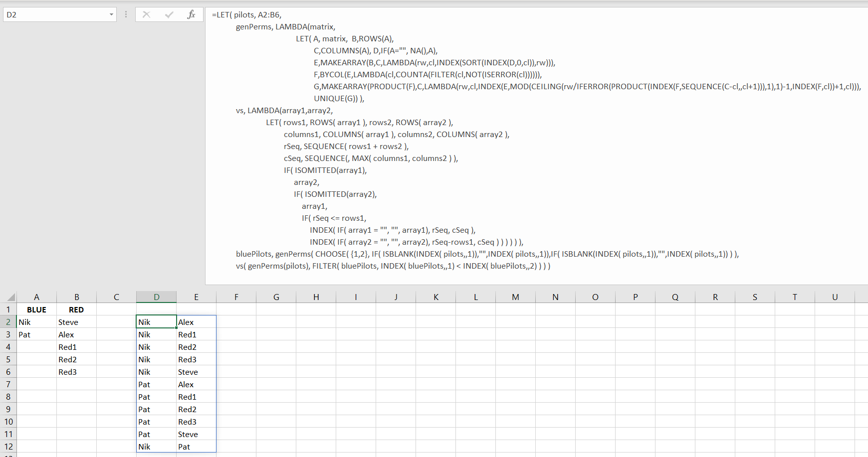Open the Name Box dropdown arrow
The width and height of the screenshot is (868, 457).
click(111, 14)
